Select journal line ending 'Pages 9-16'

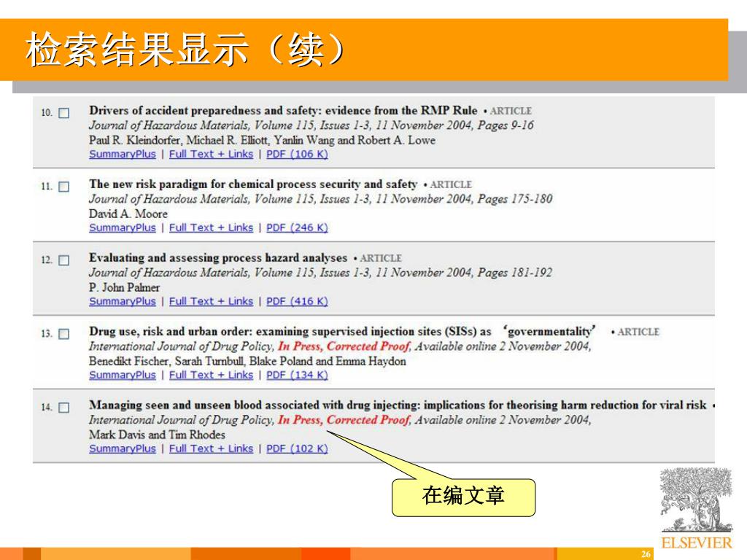(x=311, y=125)
